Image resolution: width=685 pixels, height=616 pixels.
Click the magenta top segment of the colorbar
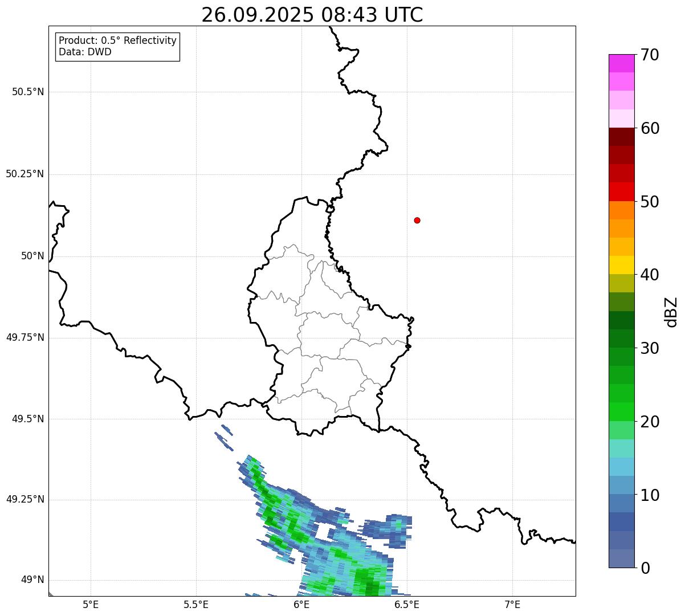point(621,63)
